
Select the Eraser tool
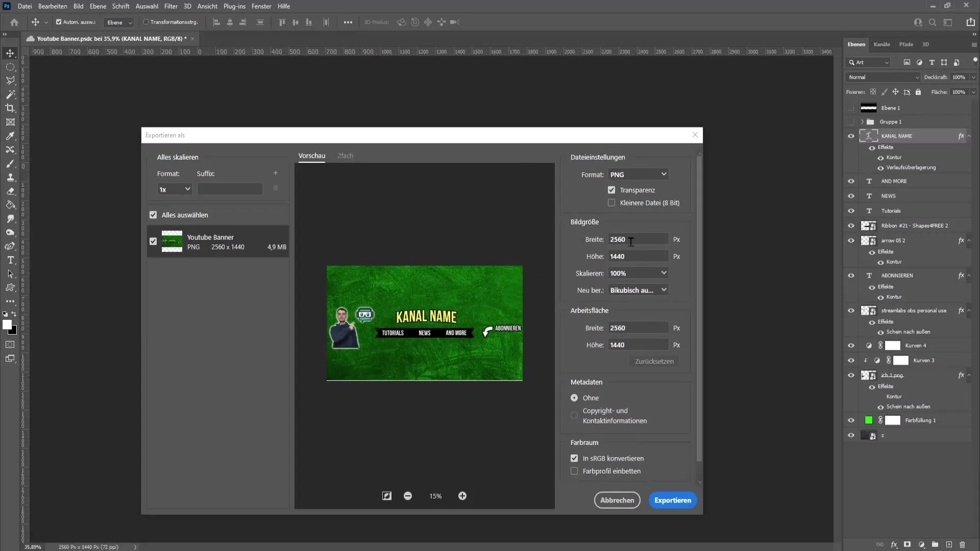coord(10,191)
